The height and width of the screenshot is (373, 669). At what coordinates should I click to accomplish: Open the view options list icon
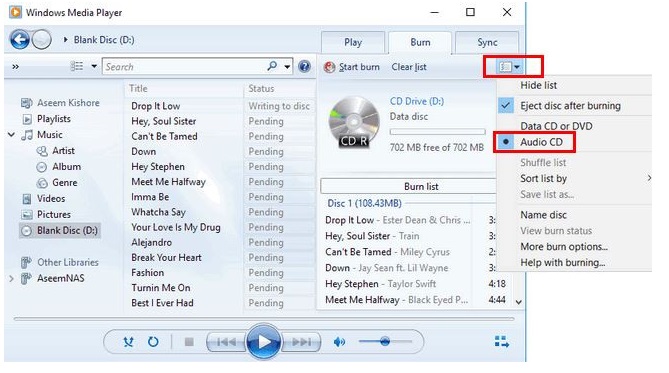77,66
